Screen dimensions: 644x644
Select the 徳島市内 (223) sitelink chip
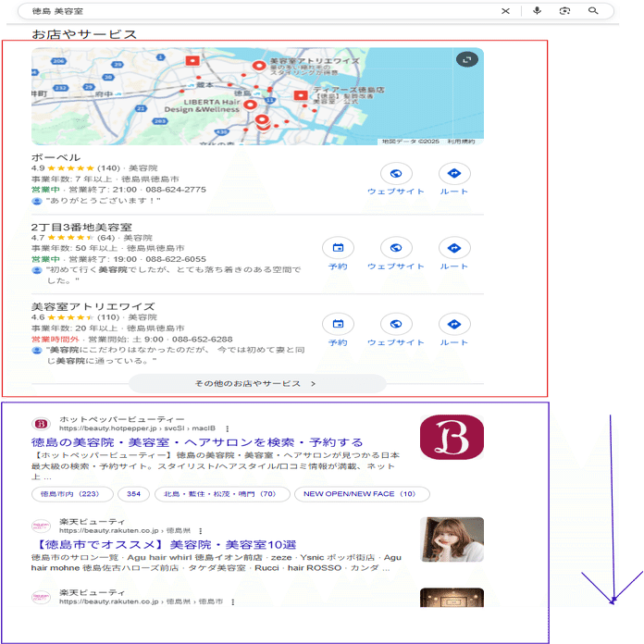pos(72,494)
